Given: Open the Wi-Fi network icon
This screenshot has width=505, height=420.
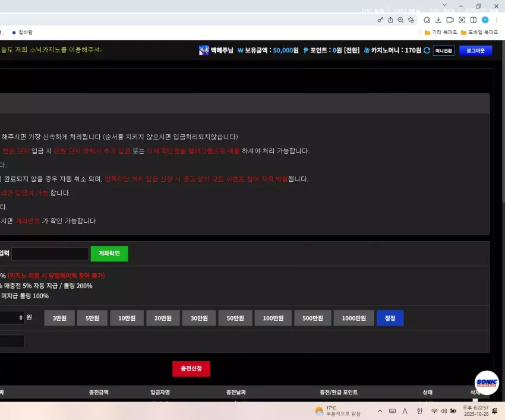Looking at the screenshot, I should pos(434,411).
